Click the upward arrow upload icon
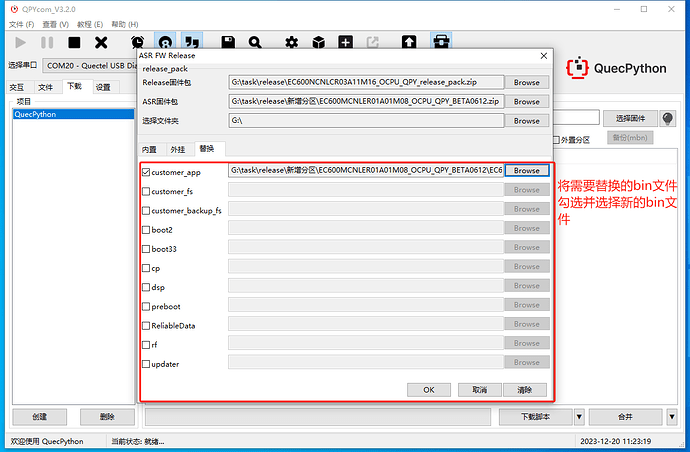 click(409, 42)
